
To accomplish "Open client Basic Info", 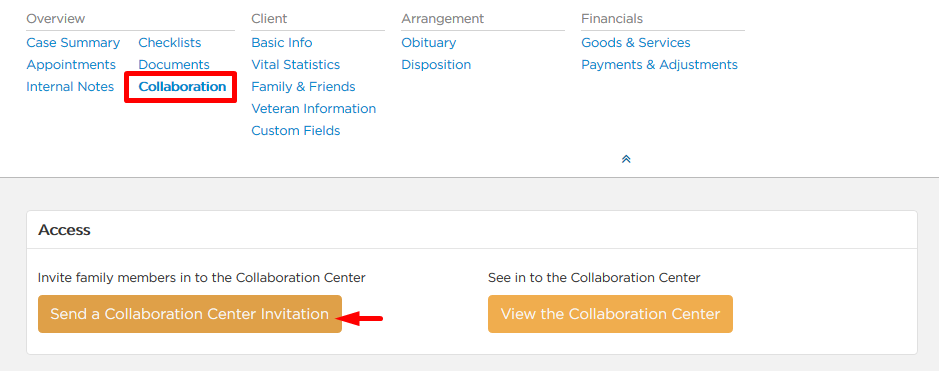I will click(x=282, y=43).
